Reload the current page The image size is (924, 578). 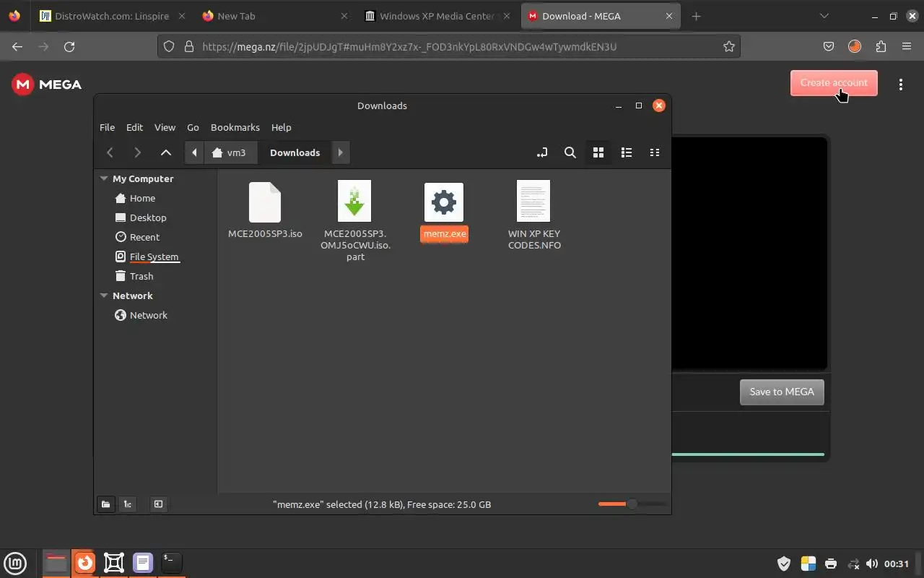point(69,46)
